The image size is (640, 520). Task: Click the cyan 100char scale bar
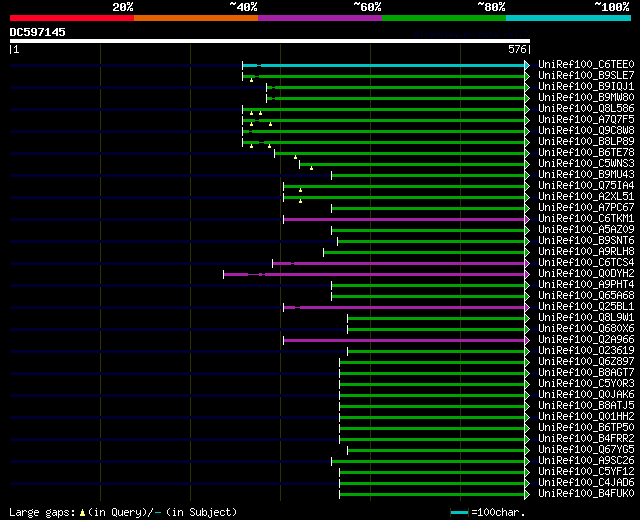point(459,512)
